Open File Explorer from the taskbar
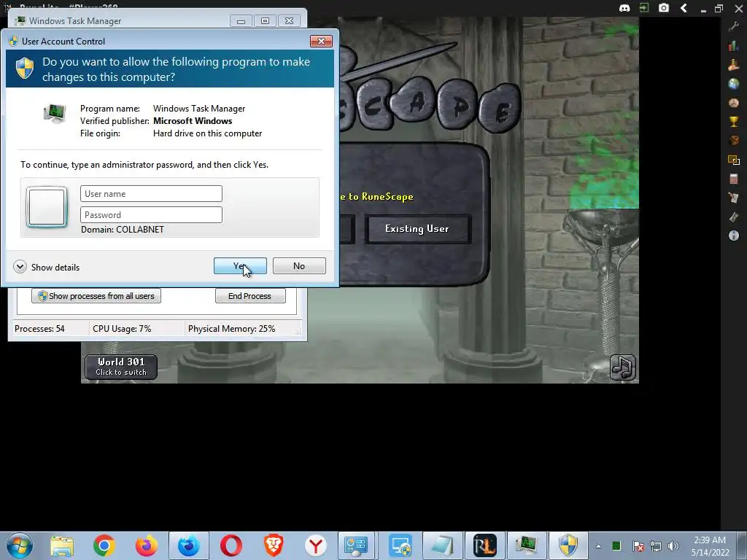 (x=62, y=545)
